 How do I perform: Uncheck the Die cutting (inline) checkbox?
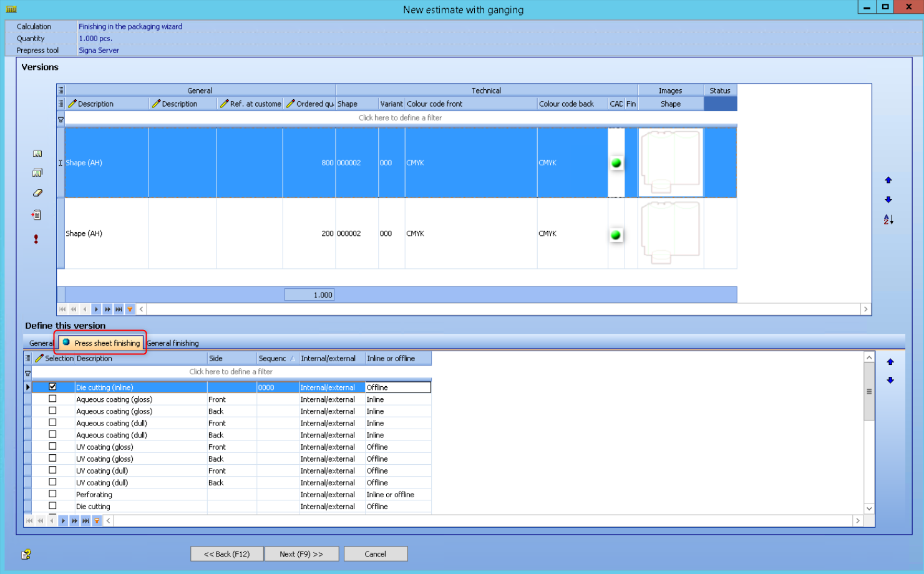(52, 387)
